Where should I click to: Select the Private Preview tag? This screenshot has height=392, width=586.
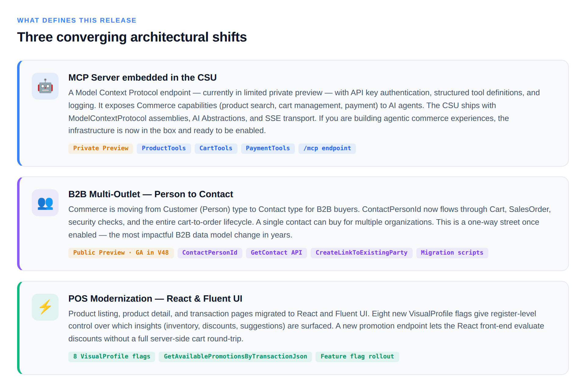(x=101, y=148)
